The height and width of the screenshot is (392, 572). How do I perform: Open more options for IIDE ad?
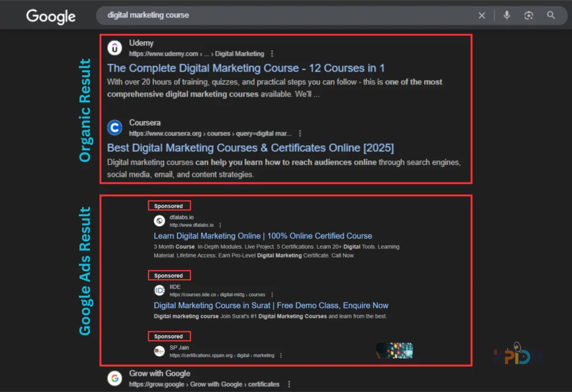coord(272,295)
